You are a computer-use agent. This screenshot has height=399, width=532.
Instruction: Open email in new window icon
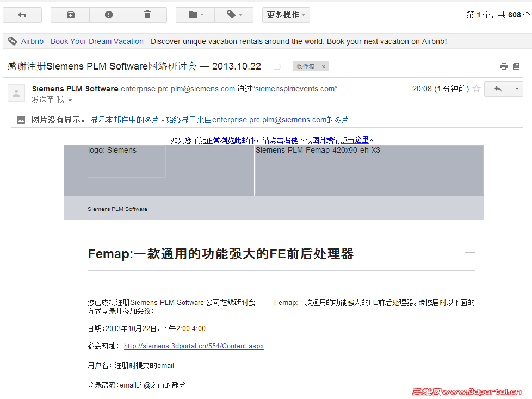516,66
